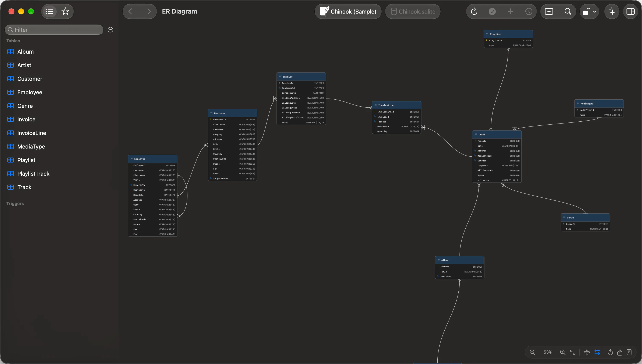Fit diagram to window with the expand arrows
Image resolution: width=642 pixels, height=364 pixels.
pos(573,352)
